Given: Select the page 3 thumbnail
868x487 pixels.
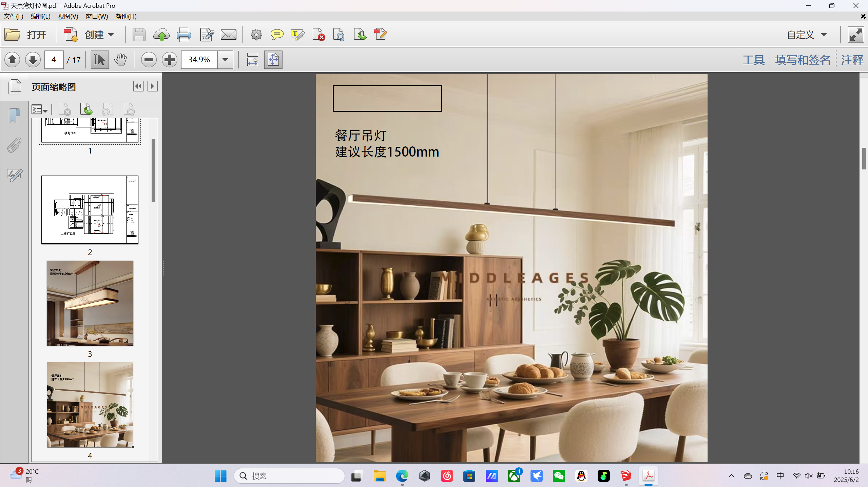Looking at the screenshot, I should [90, 303].
